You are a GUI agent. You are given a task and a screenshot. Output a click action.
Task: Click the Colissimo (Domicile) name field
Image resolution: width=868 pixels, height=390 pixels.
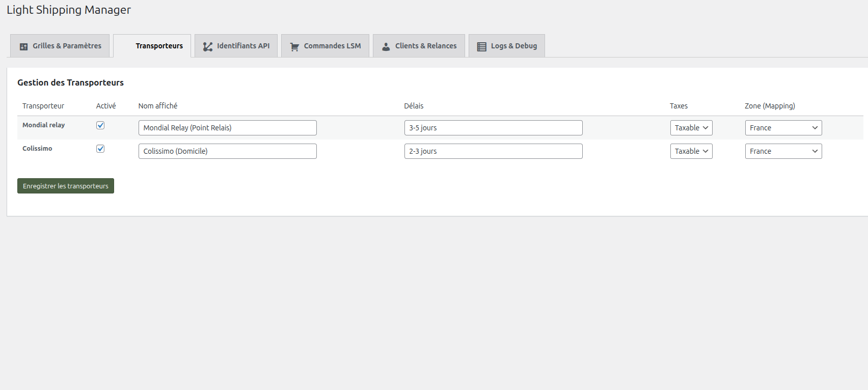tap(227, 151)
